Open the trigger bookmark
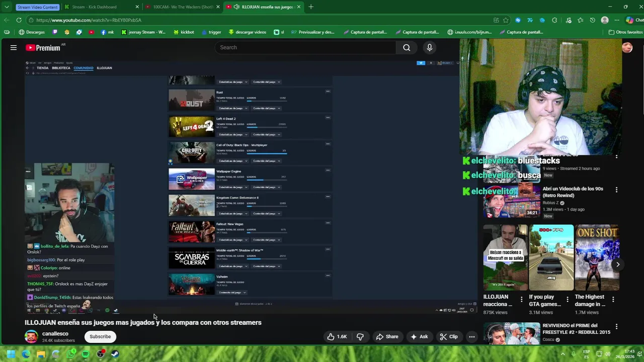Viewport: 644px width, 362px height. [211, 32]
